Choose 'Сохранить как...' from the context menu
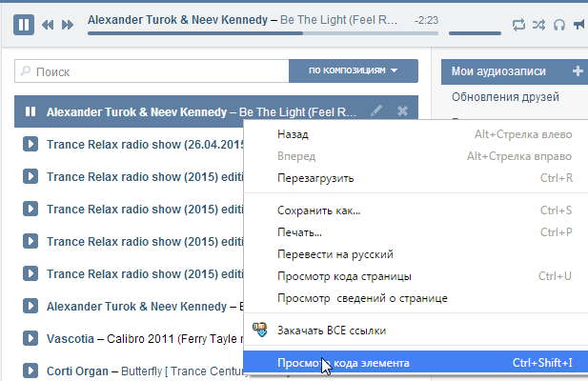This screenshot has height=381, width=588. click(x=318, y=210)
